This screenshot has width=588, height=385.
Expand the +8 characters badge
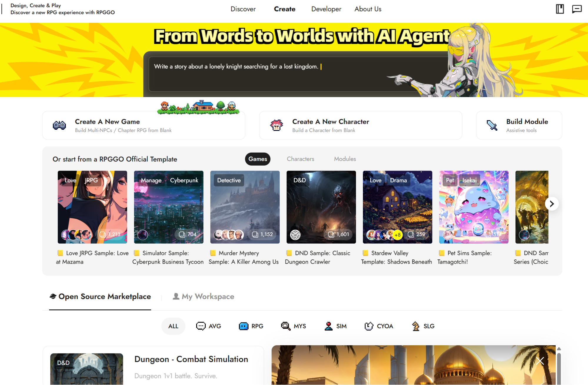click(x=397, y=235)
